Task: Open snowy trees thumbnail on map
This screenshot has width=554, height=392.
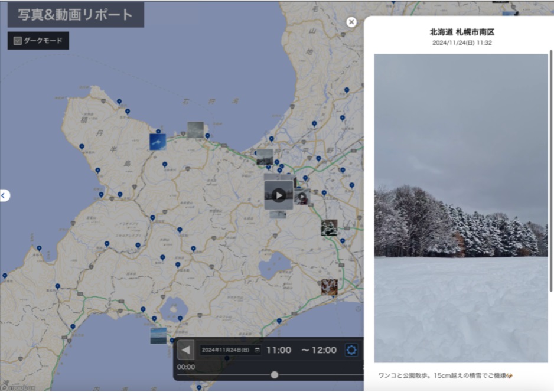Action: pos(329,227)
